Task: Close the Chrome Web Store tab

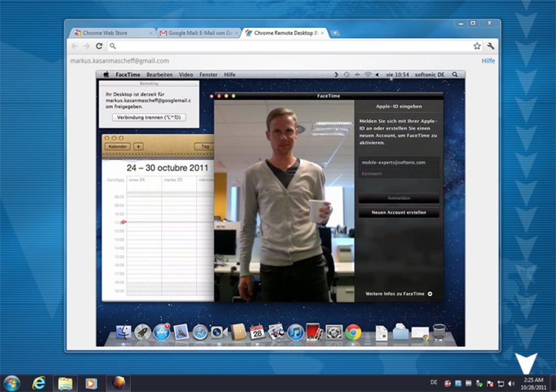Action: [150, 33]
